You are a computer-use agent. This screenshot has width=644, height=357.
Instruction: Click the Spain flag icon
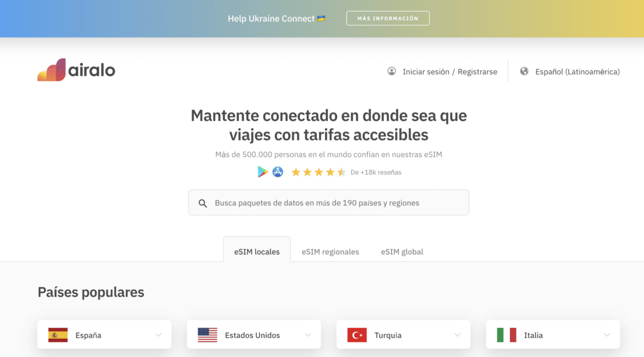coord(58,335)
